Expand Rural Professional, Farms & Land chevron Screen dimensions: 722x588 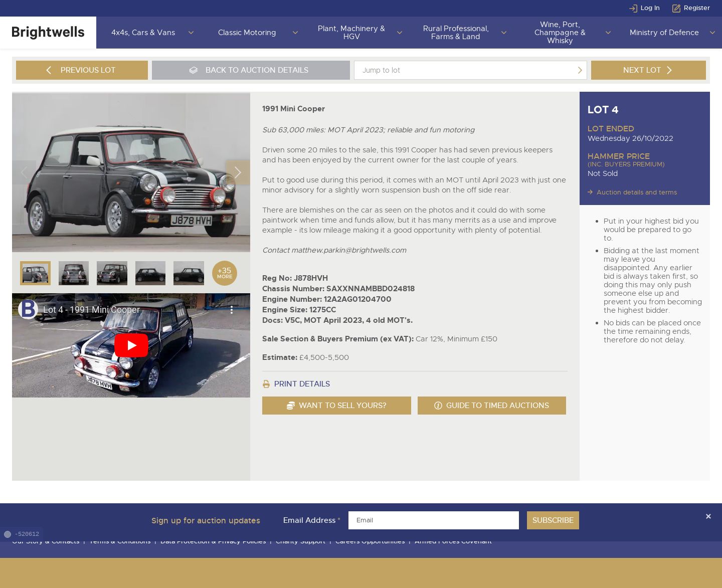504,33
